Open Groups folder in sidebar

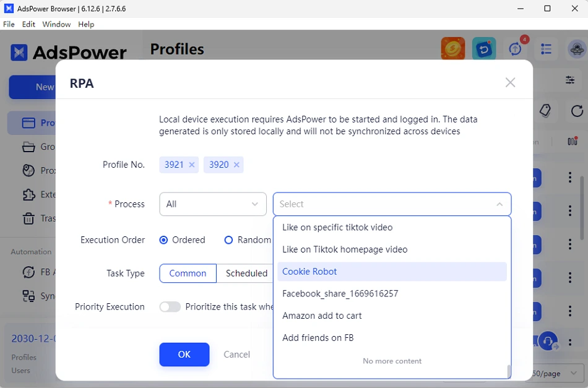click(x=28, y=147)
